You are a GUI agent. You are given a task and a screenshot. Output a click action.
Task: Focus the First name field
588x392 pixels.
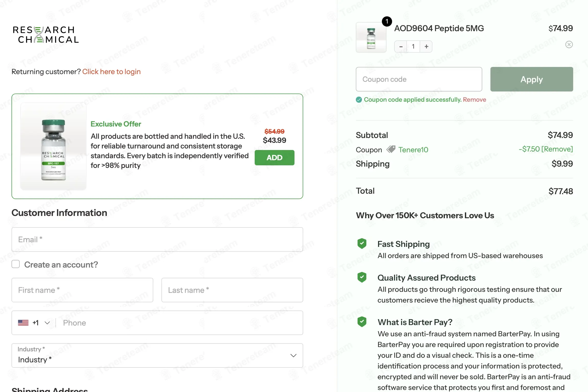point(82,290)
